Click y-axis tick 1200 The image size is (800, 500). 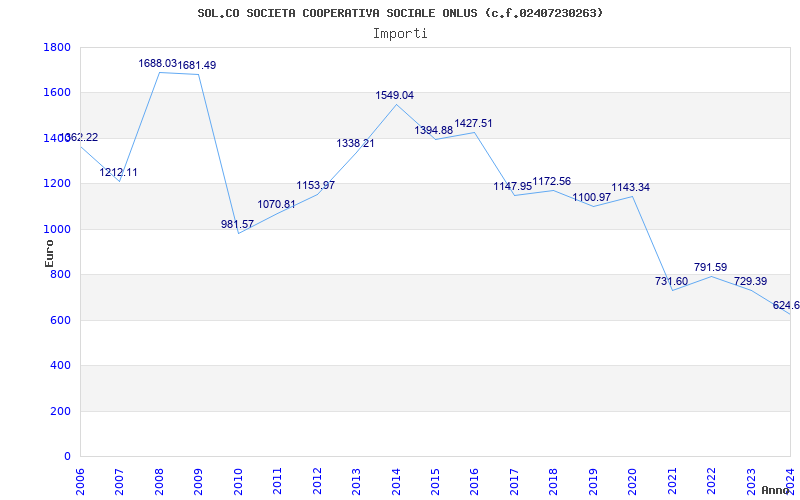click(57, 184)
